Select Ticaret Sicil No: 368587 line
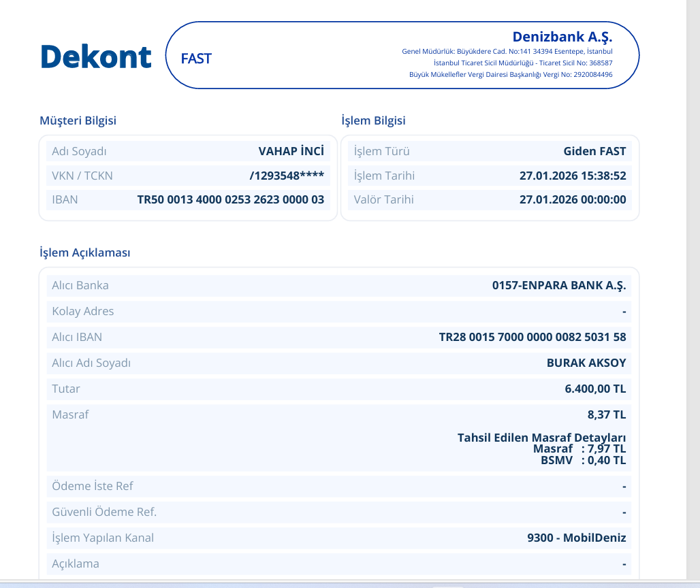 click(523, 63)
